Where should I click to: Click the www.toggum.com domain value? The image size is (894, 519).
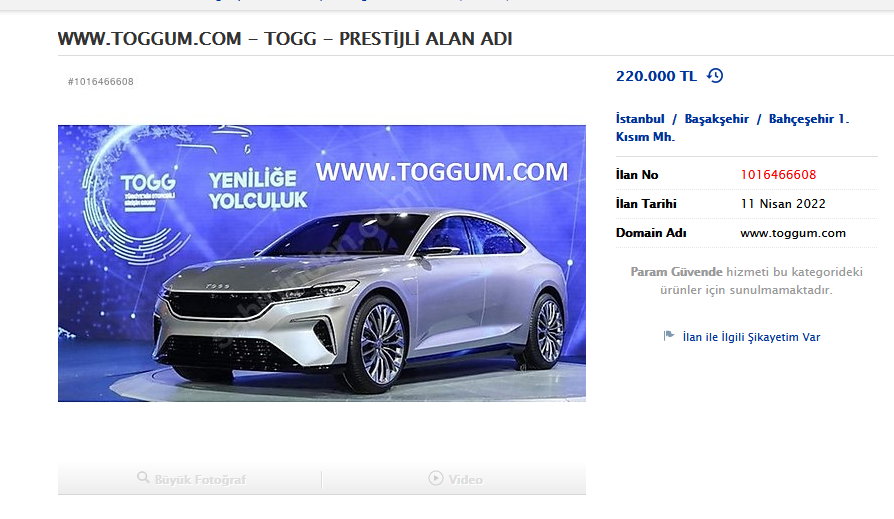(793, 233)
